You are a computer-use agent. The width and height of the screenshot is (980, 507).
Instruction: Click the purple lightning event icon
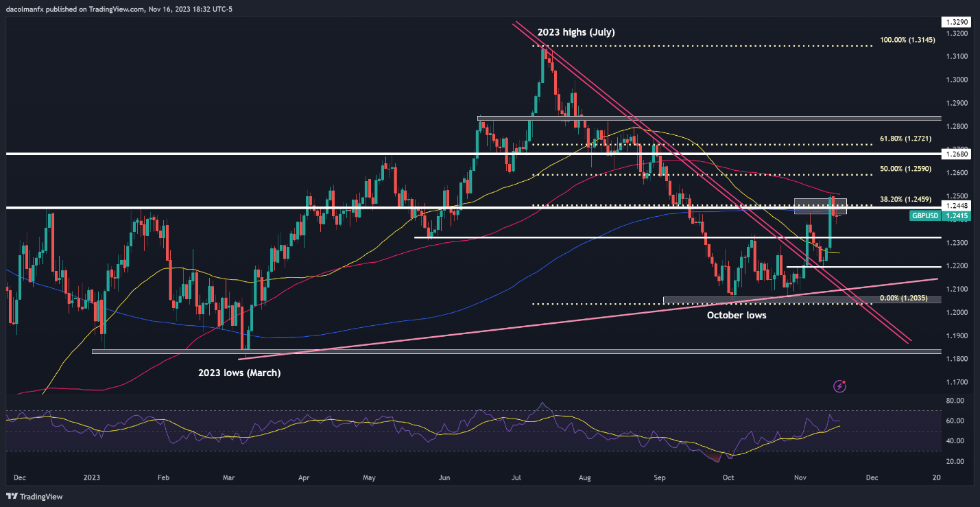point(841,386)
